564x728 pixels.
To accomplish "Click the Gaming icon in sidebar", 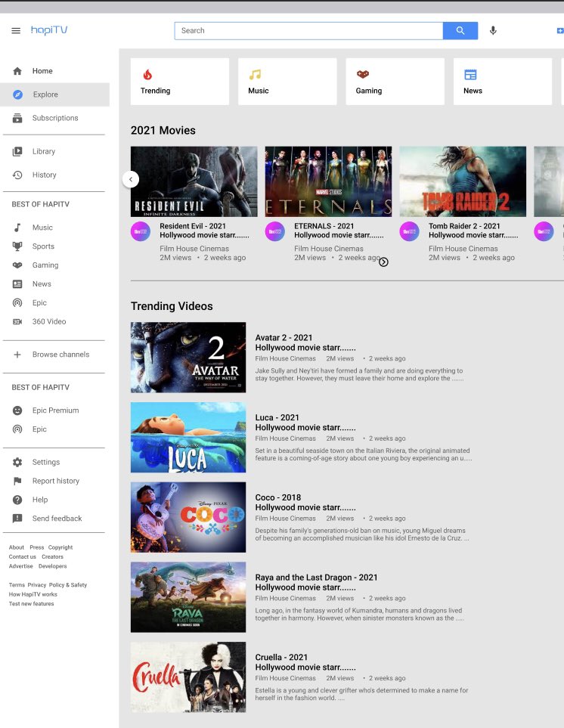I will [x=17, y=265].
